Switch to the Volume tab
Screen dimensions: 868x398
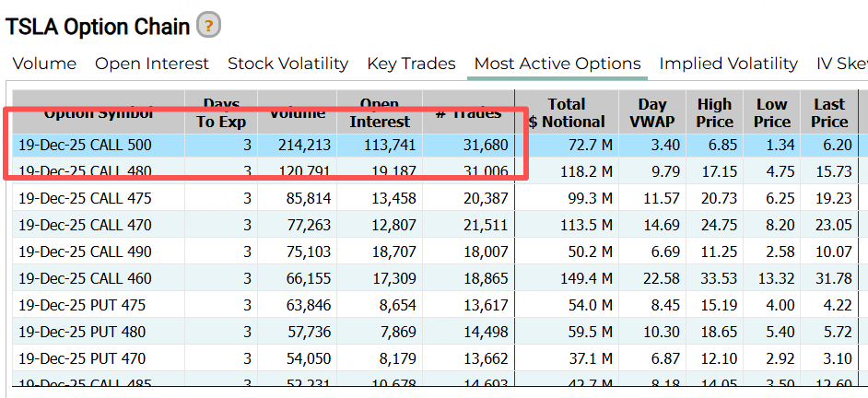click(x=44, y=64)
